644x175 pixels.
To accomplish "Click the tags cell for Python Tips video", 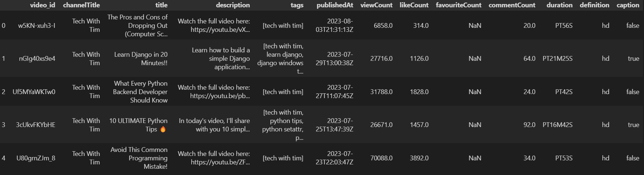I will point(283,125).
